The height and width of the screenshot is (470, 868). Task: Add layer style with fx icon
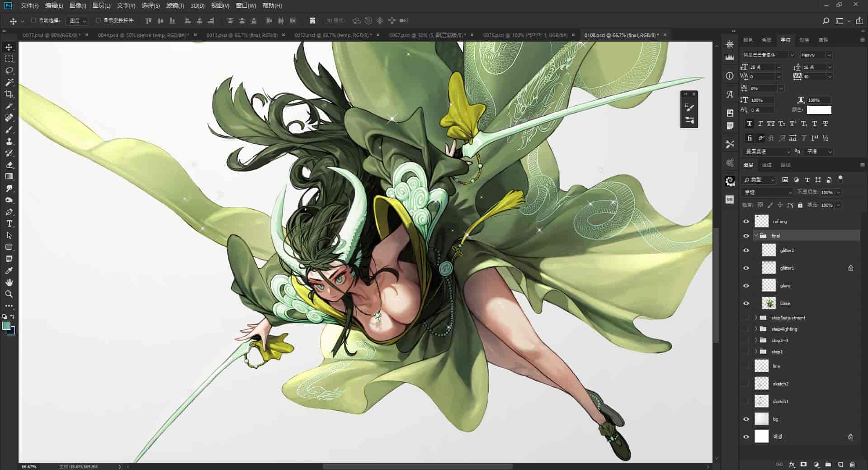click(792, 464)
